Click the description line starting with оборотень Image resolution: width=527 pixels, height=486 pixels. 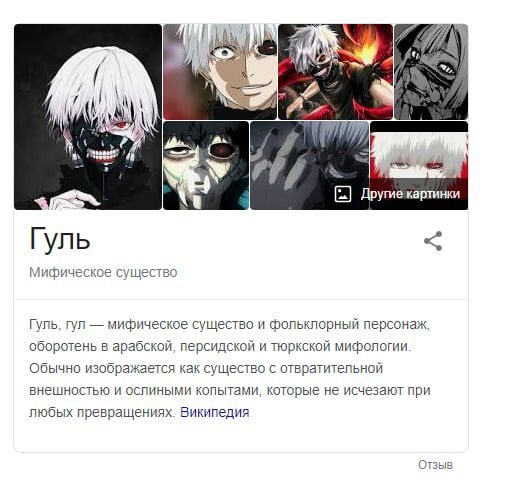220,347
